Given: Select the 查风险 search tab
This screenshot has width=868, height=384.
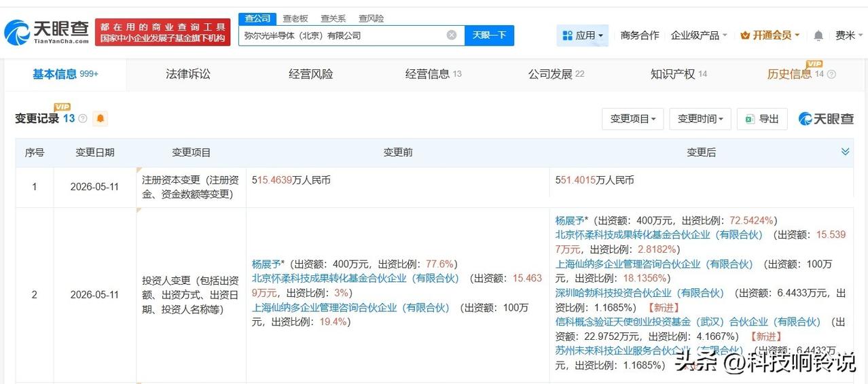Looking at the screenshot, I should (x=371, y=18).
